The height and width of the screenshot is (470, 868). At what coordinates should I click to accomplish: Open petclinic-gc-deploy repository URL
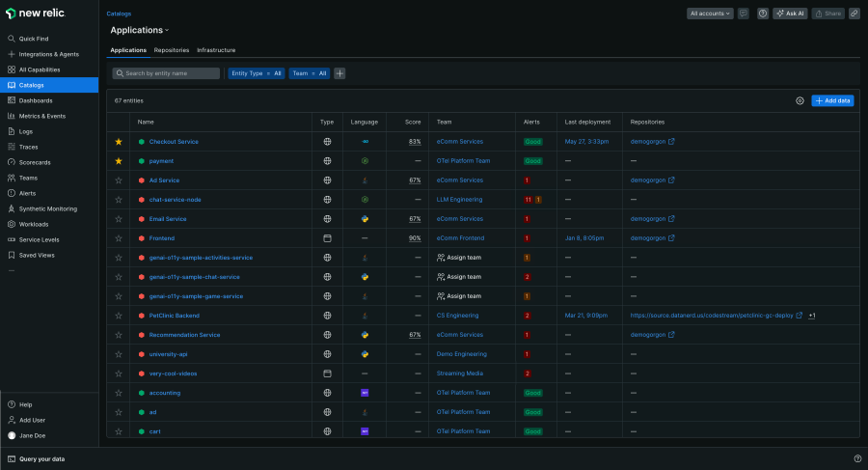(x=712, y=316)
